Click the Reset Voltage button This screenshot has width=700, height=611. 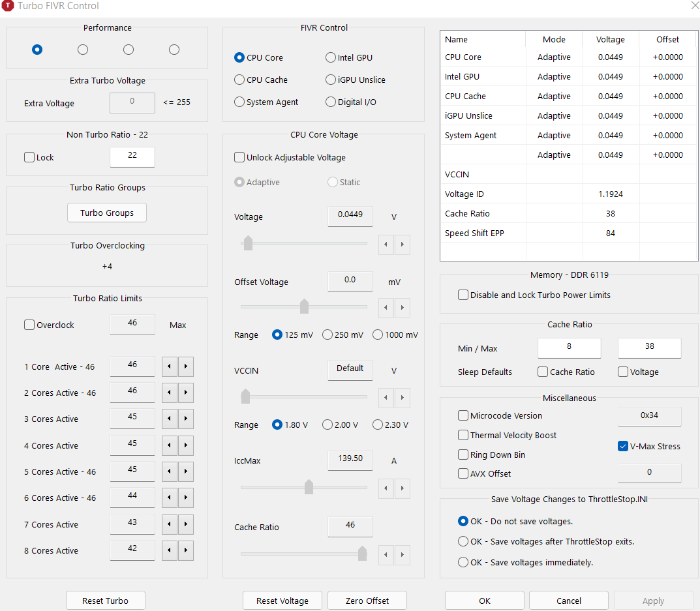[x=282, y=601]
